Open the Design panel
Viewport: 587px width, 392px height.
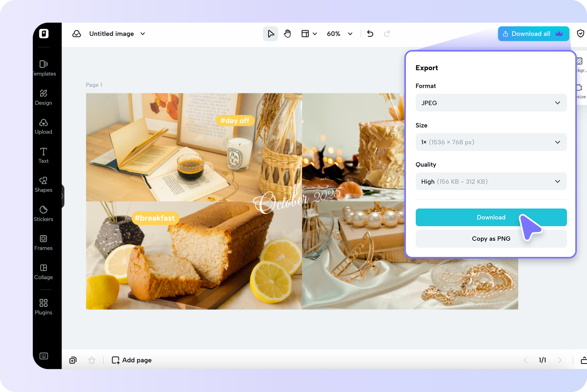[x=44, y=97]
